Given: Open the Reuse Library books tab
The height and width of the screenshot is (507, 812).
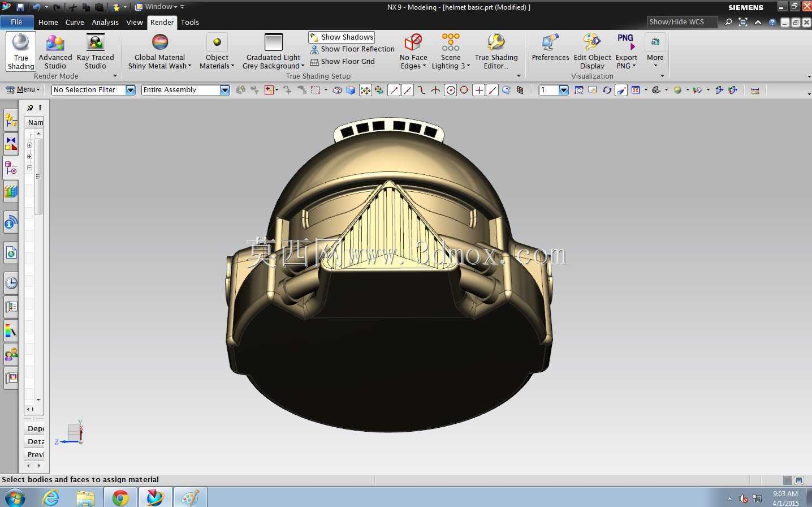Looking at the screenshot, I should click(11, 192).
